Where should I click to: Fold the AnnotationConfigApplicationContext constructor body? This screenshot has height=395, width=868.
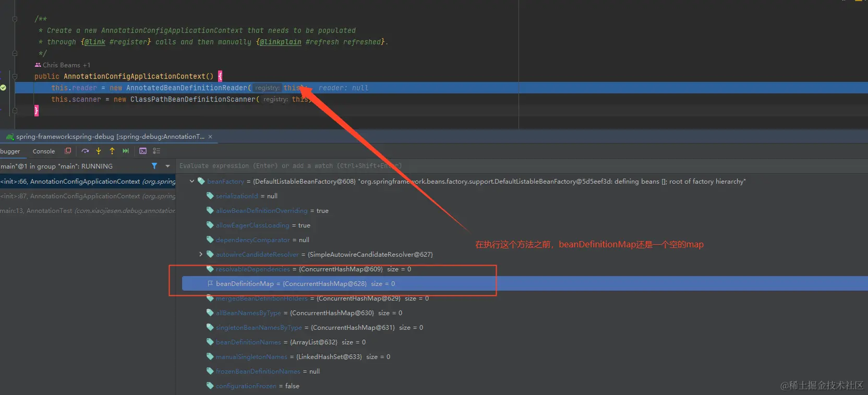point(15,76)
